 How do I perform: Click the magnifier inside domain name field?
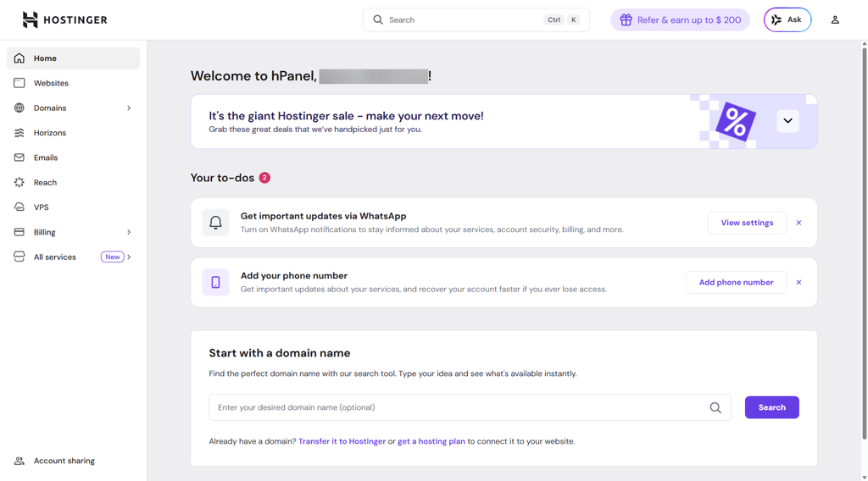click(x=715, y=407)
